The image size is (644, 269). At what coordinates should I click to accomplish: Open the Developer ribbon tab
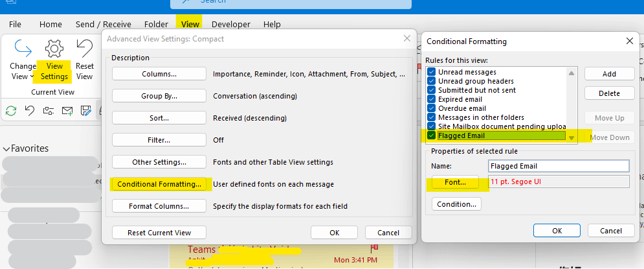(231, 24)
